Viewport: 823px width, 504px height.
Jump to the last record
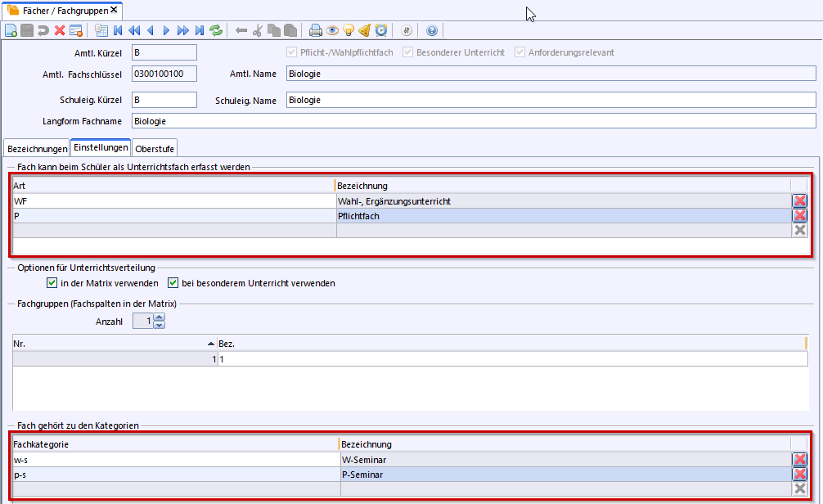click(200, 30)
